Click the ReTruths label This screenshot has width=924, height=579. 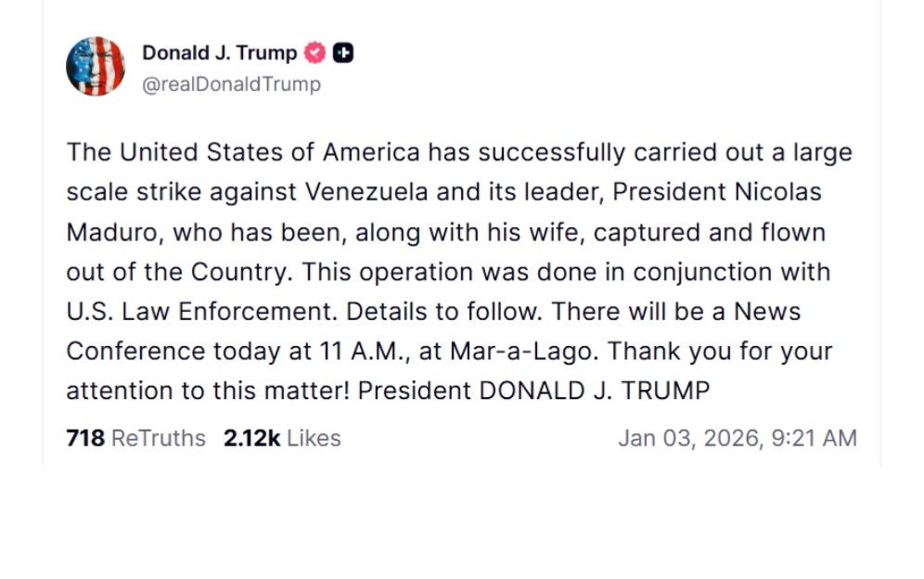pyautogui.click(x=159, y=438)
